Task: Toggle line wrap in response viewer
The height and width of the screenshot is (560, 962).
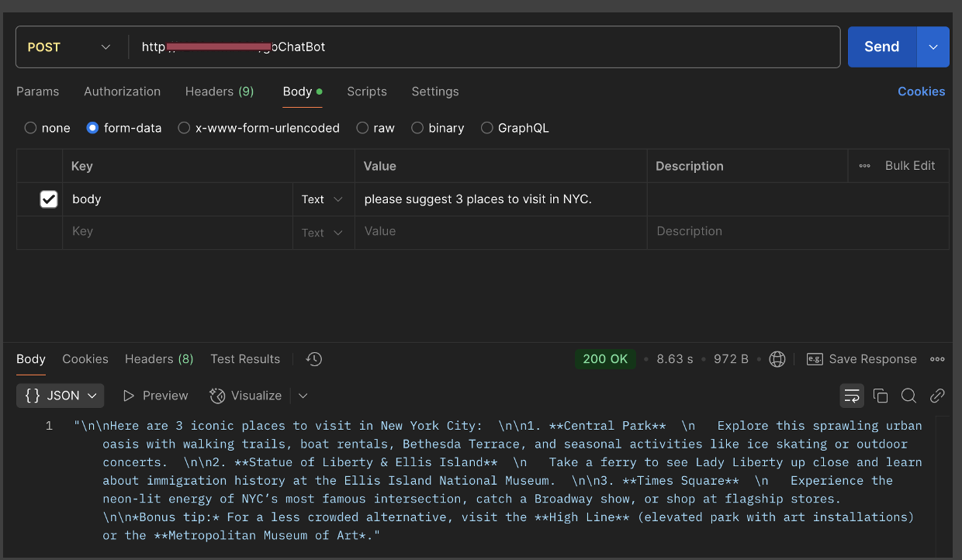Action: tap(852, 396)
